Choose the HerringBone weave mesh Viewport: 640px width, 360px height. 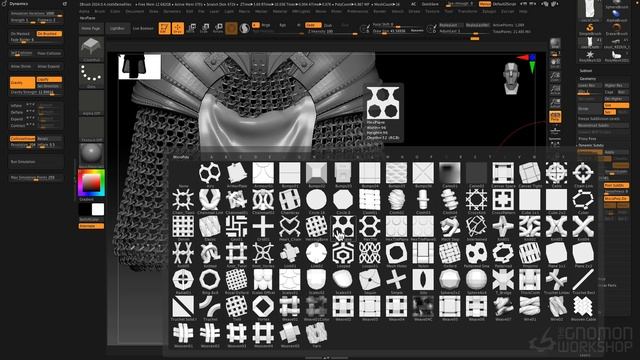click(x=316, y=226)
